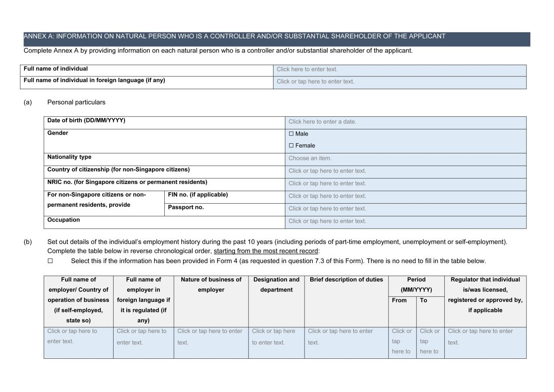Select the Nature of business input cell

point(211,337)
